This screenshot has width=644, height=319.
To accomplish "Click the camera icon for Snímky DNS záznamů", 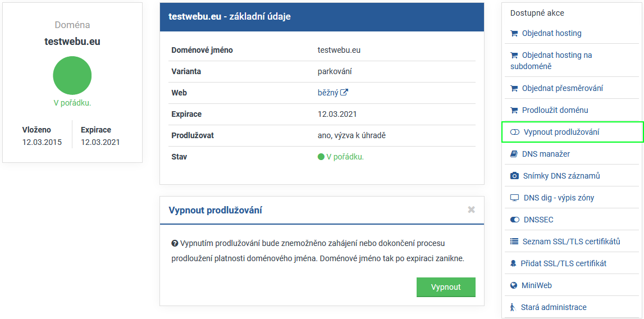I will pos(514,176).
